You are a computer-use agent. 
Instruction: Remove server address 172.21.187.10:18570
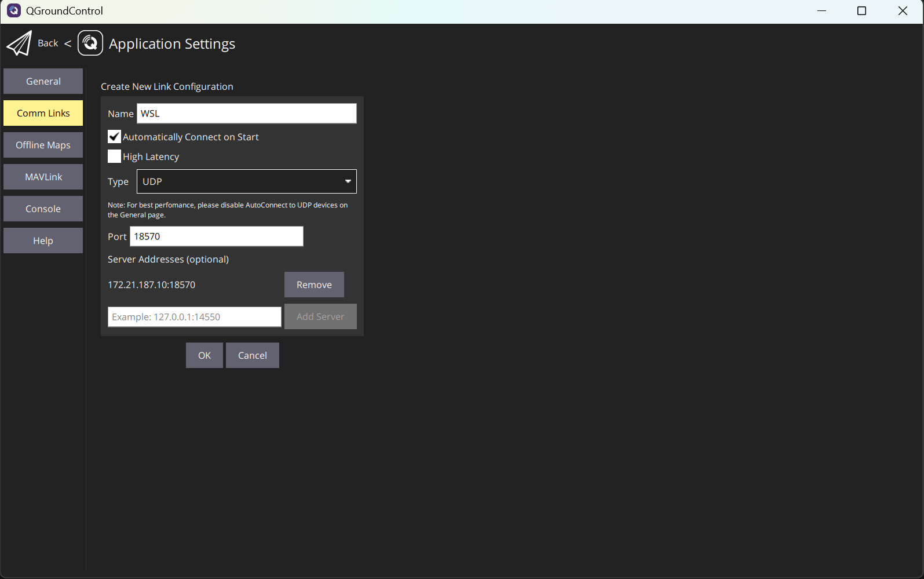pos(314,285)
